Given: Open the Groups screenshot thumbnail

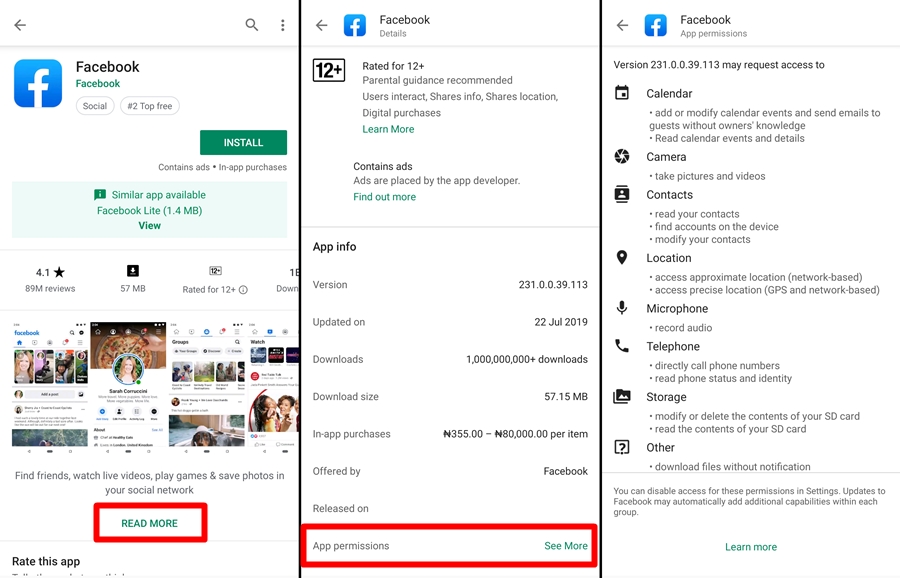Looking at the screenshot, I should pyautogui.click(x=207, y=388).
